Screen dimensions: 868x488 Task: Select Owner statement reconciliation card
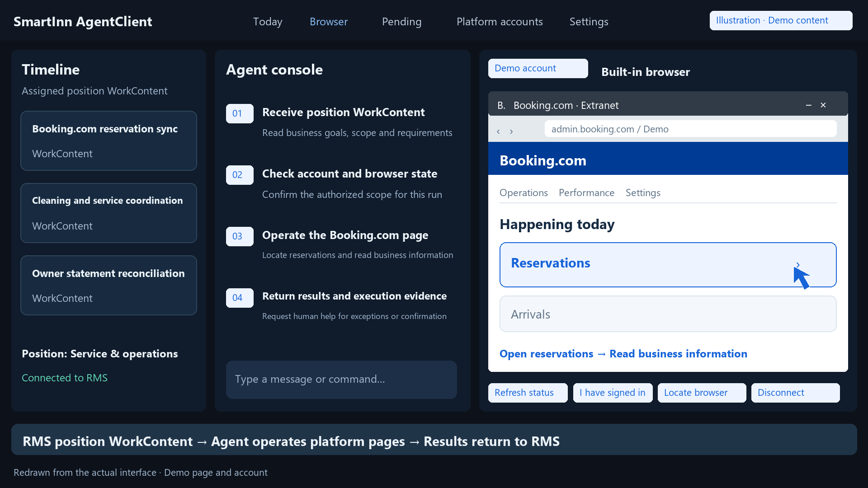click(108, 285)
